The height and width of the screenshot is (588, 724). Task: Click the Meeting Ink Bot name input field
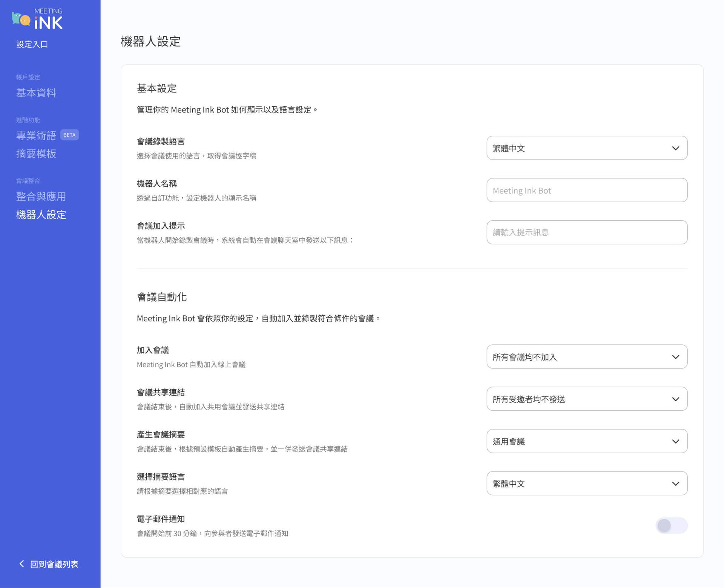(587, 190)
